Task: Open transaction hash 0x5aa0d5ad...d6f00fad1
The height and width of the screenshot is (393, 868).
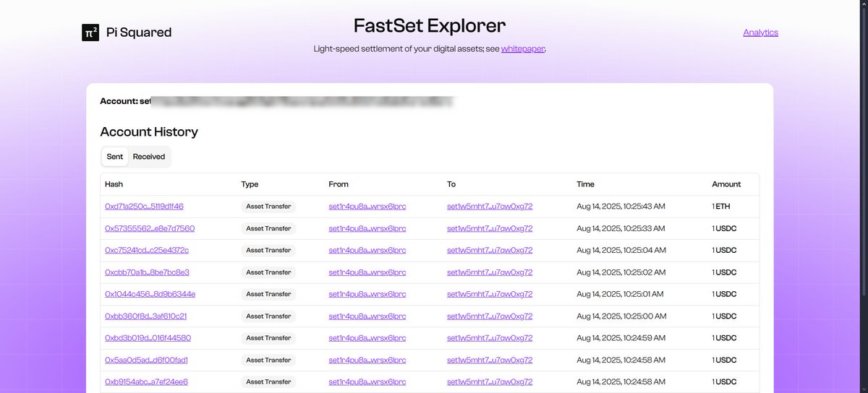Action: (x=146, y=360)
